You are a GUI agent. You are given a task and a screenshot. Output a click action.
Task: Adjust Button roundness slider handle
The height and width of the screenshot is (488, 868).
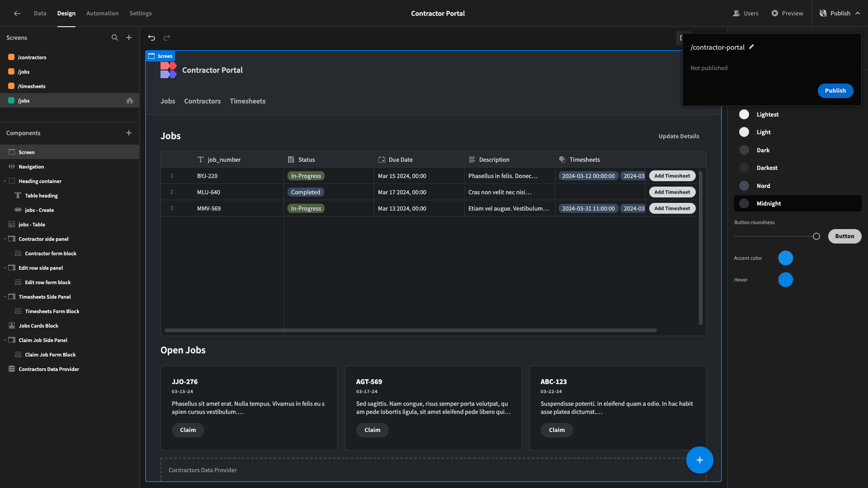point(816,236)
